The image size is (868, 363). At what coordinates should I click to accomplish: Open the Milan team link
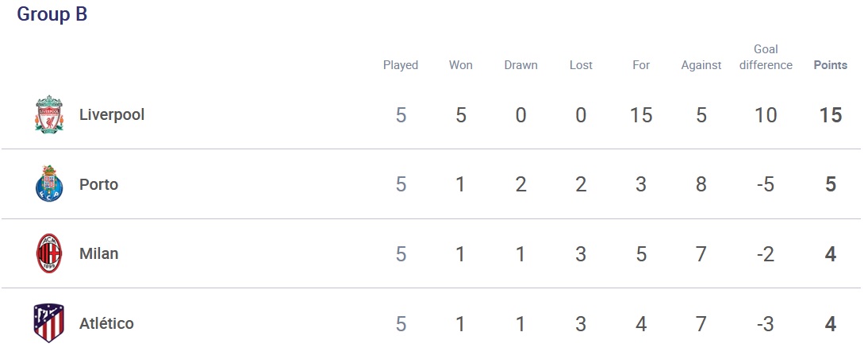pyautogui.click(x=98, y=254)
